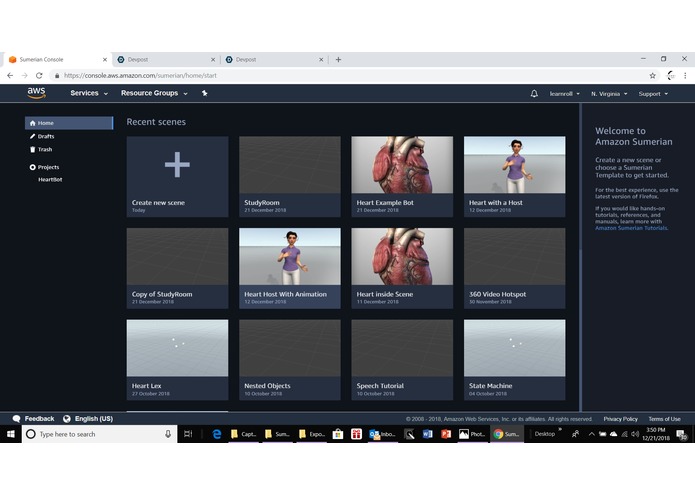
Task: Open the HeartBot project
Action: click(50, 179)
